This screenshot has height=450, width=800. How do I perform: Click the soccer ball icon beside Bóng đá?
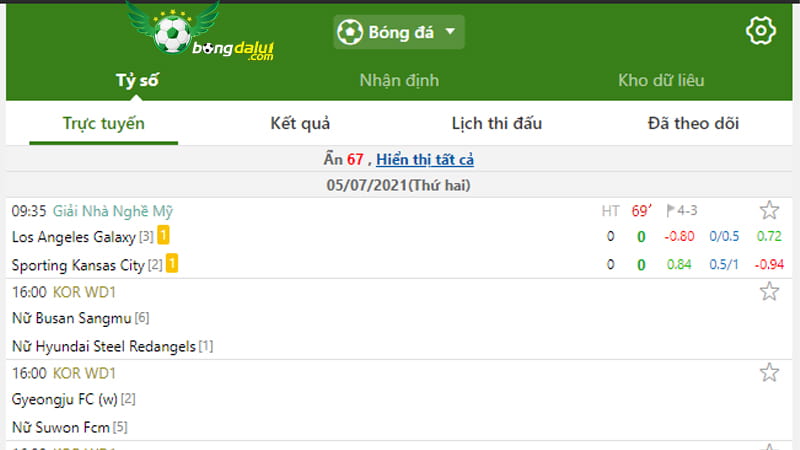(x=349, y=32)
